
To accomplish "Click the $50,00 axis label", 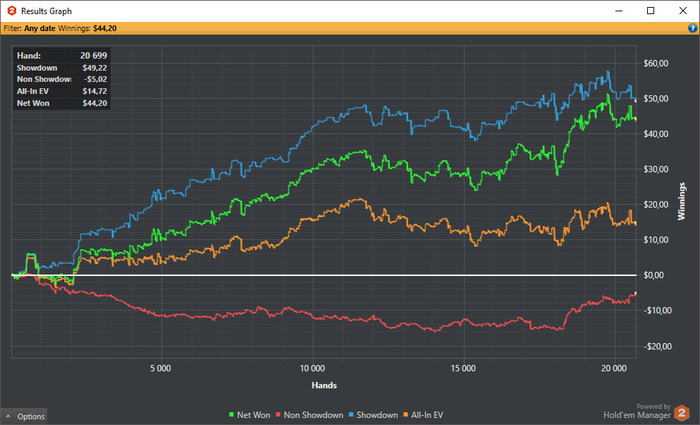I will (x=656, y=99).
